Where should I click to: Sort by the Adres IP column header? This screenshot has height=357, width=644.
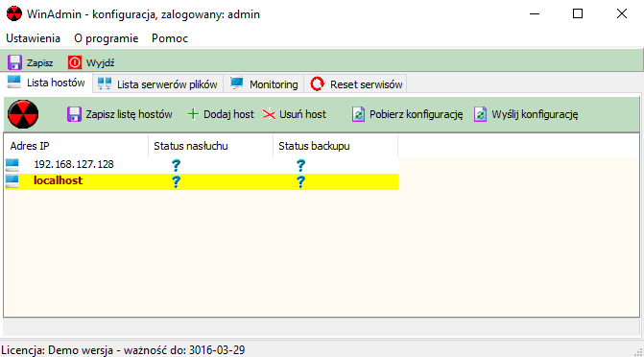click(76, 146)
